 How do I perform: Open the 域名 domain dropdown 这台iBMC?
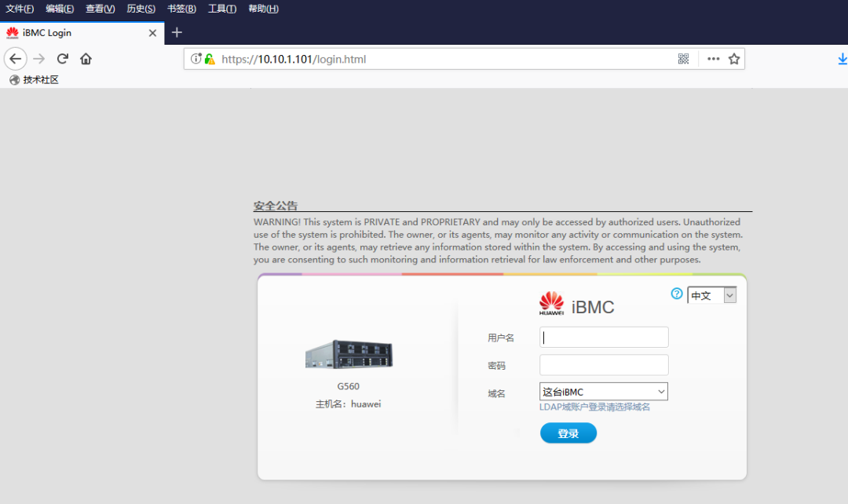604,392
